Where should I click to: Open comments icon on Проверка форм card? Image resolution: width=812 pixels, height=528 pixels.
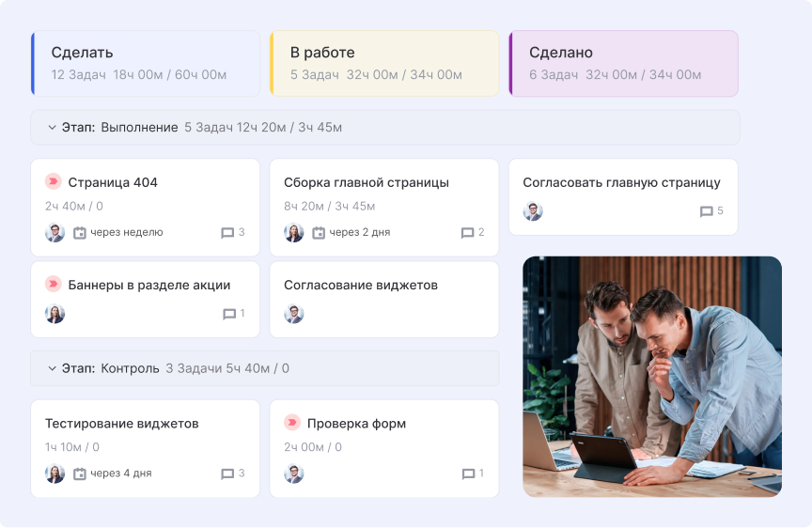[x=468, y=474]
